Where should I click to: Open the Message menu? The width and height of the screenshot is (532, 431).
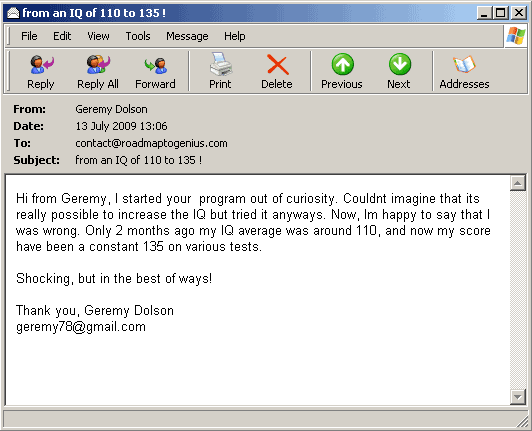click(x=187, y=36)
